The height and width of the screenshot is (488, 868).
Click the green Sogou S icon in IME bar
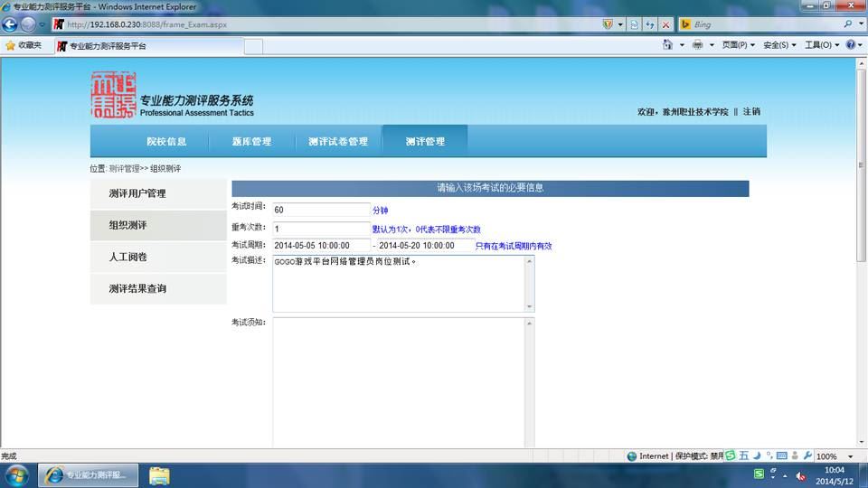(x=731, y=455)
